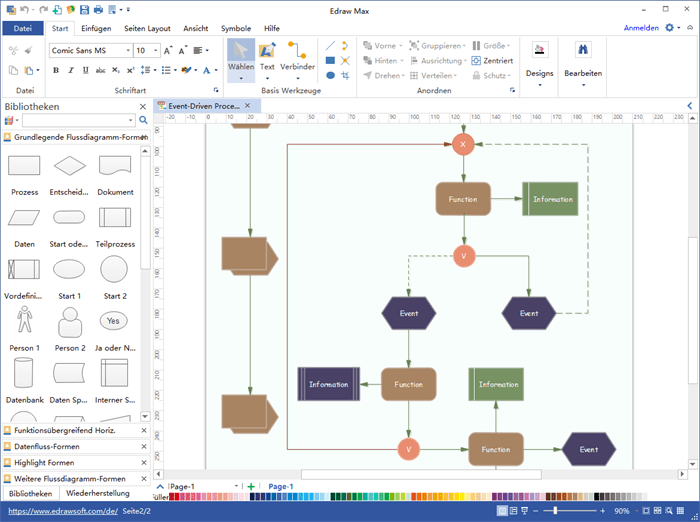This screenshot has height=522, width=700.
Task: Click the save icon in quick access bar
Action: (x=84, y=9)
